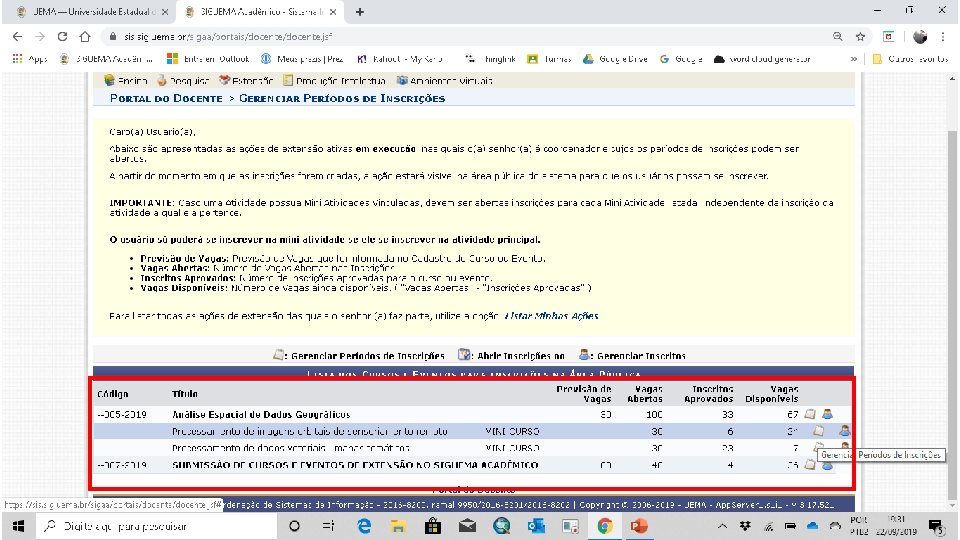
Task: Open the Thinglink bookmark
Action: coord(490,59)
